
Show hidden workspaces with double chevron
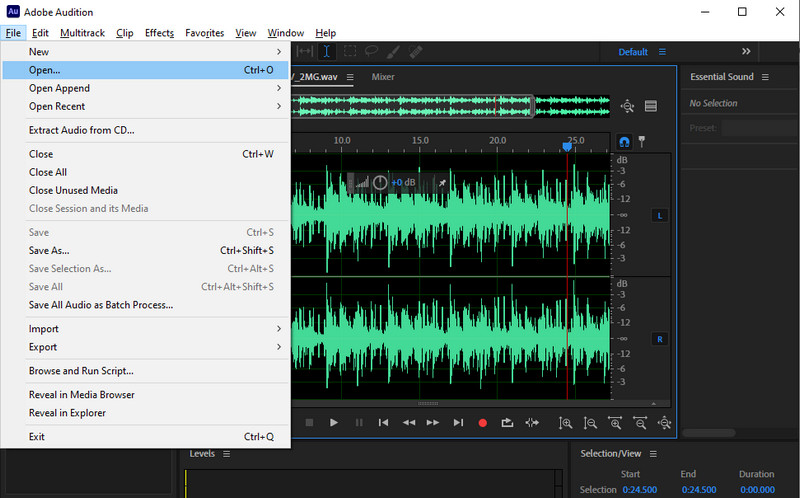pyautogui.click(x=746, y=51)
